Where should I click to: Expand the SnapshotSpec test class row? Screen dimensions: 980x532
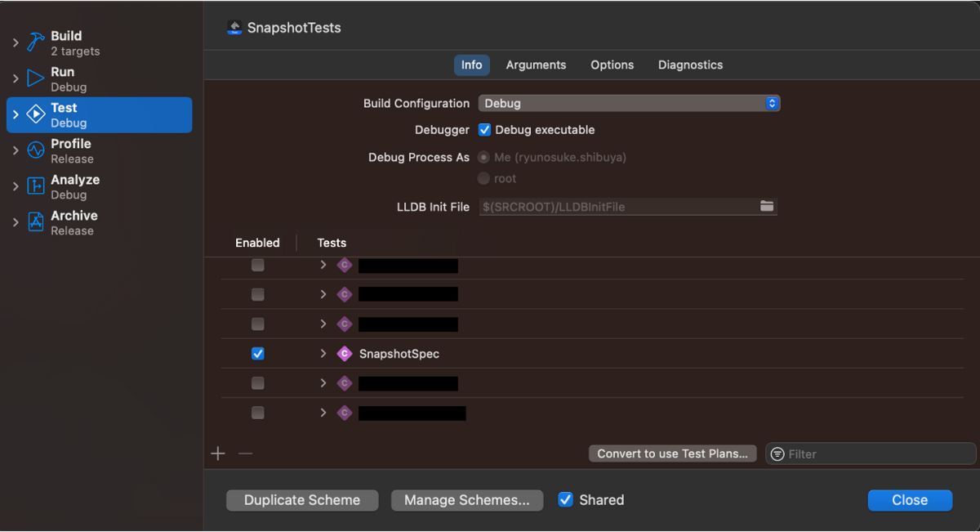tap(323, 354)
